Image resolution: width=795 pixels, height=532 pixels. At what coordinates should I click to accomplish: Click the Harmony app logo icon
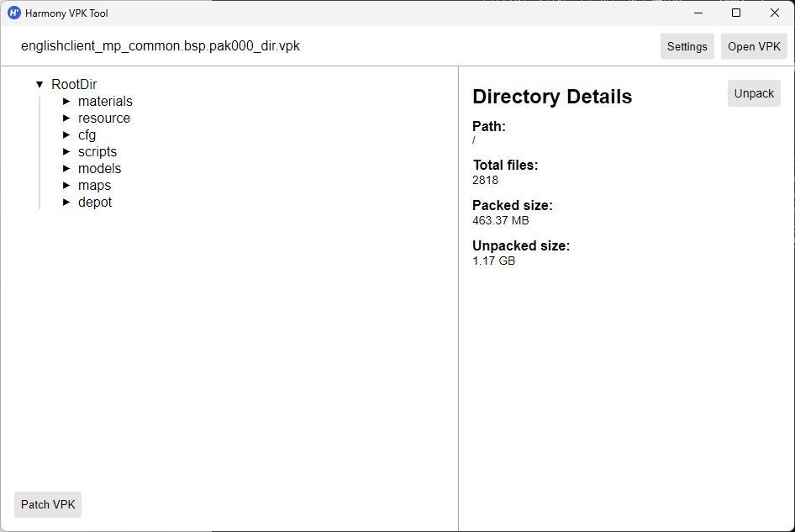pyautogui.click(x=14, y=13)
